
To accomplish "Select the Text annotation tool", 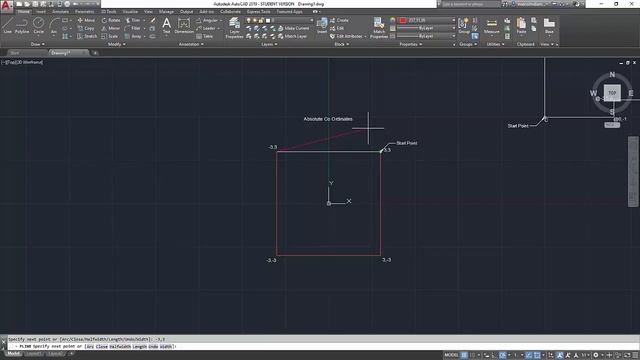I will (167, 25).
